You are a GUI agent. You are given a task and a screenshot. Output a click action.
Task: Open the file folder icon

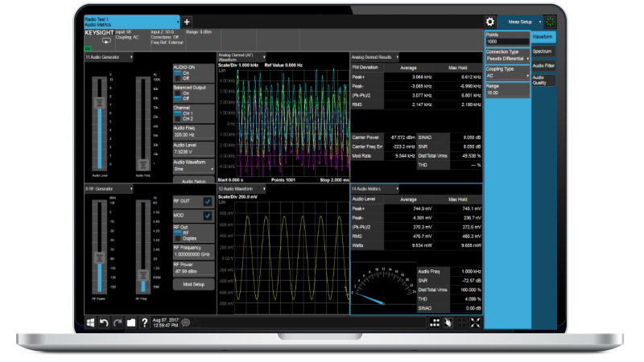[x=130, y=323]
